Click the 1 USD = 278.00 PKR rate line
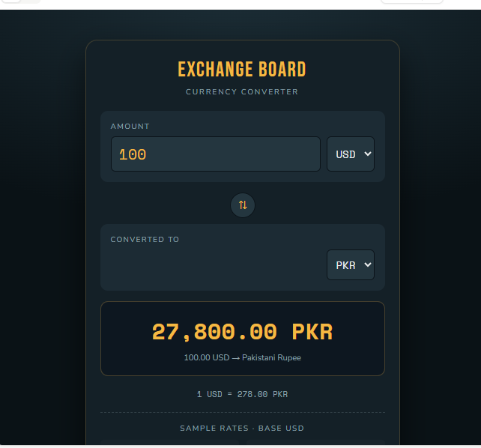 pos(242,394)
